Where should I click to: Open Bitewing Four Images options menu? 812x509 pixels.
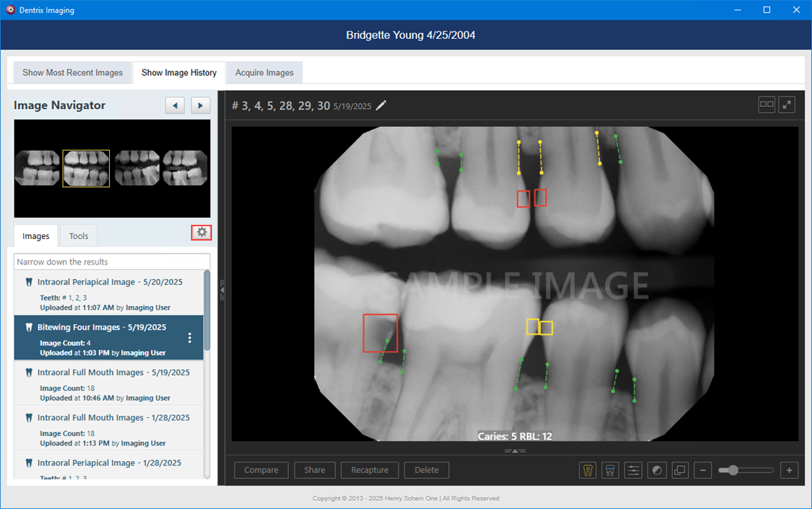189,338
